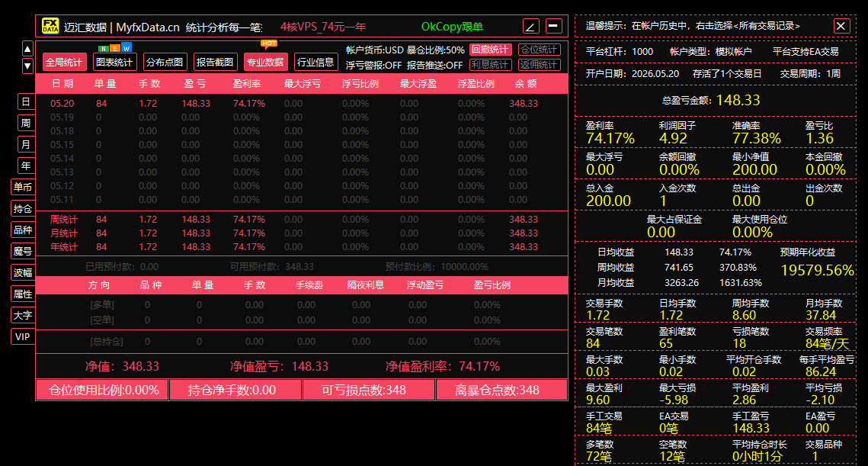Click the down arrow stepper button

pyautogui.click(x=27, y=66)
